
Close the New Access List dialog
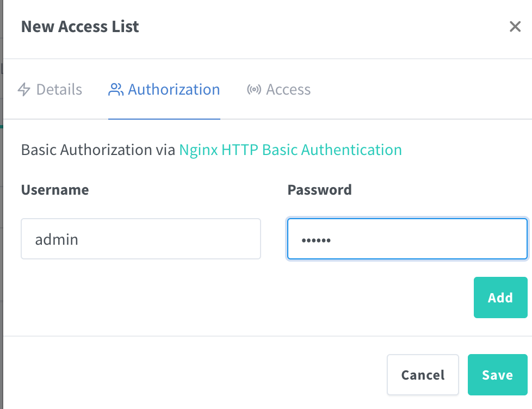point(515,27)
